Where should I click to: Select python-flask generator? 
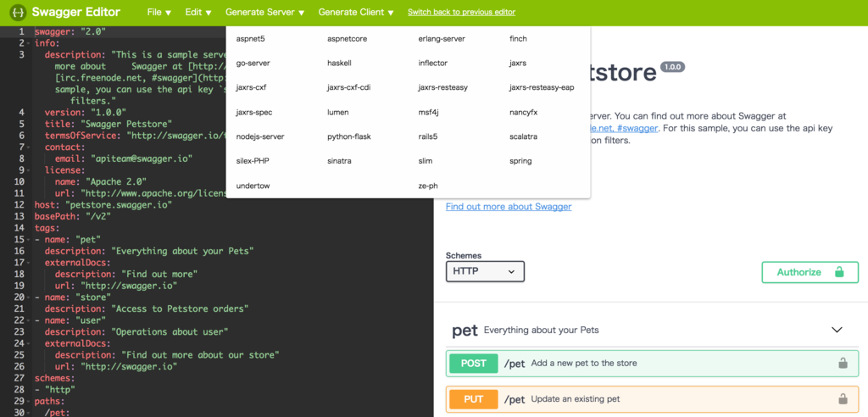pos(348,136)
